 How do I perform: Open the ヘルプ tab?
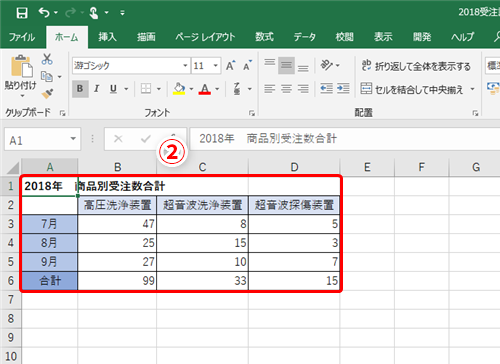(463, 37)
